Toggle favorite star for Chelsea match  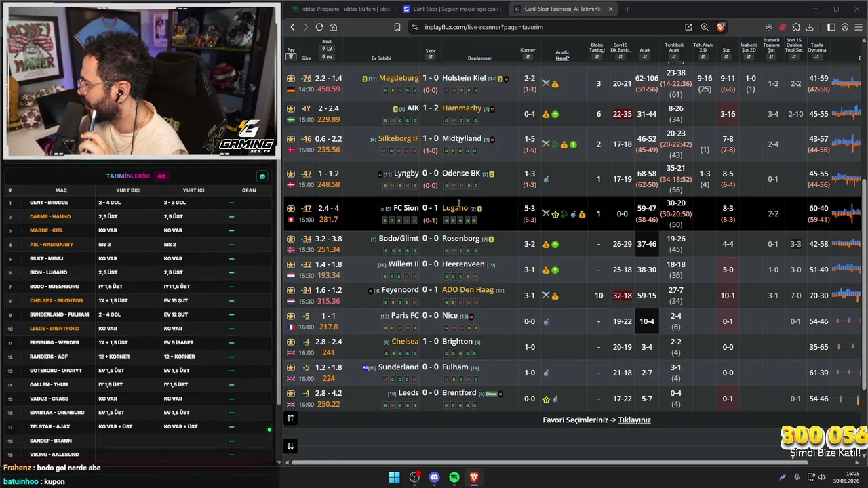[291, 342]
